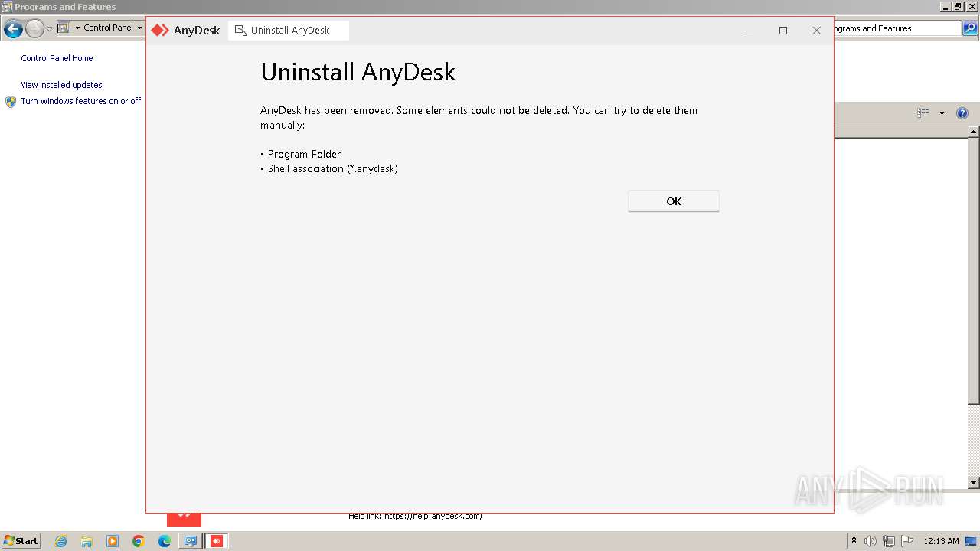Minimize the AnyDesk uninstall window

click(x=750, y=31)
